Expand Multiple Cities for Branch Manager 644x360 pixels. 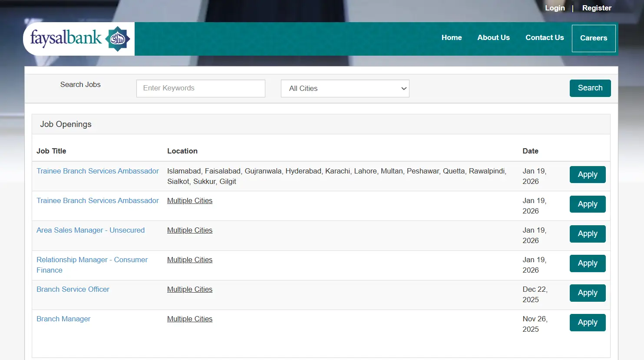tap(190, 319)
